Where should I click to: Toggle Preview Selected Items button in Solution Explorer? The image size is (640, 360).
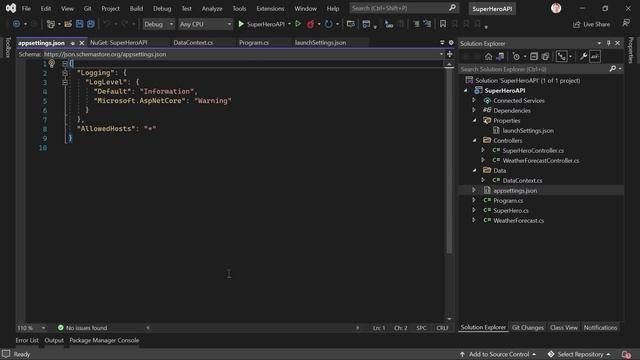tap(595, 56)
